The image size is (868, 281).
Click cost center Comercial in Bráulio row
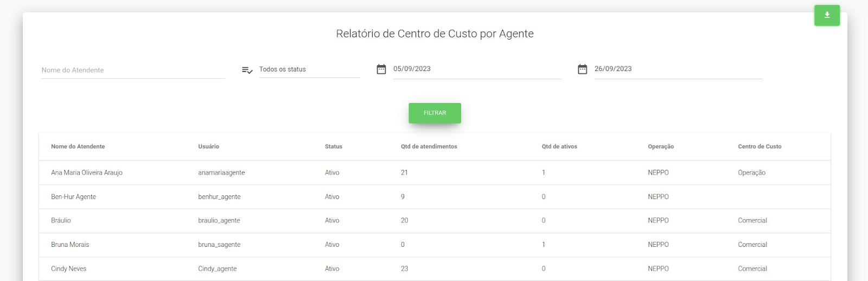tap(752, 220)
